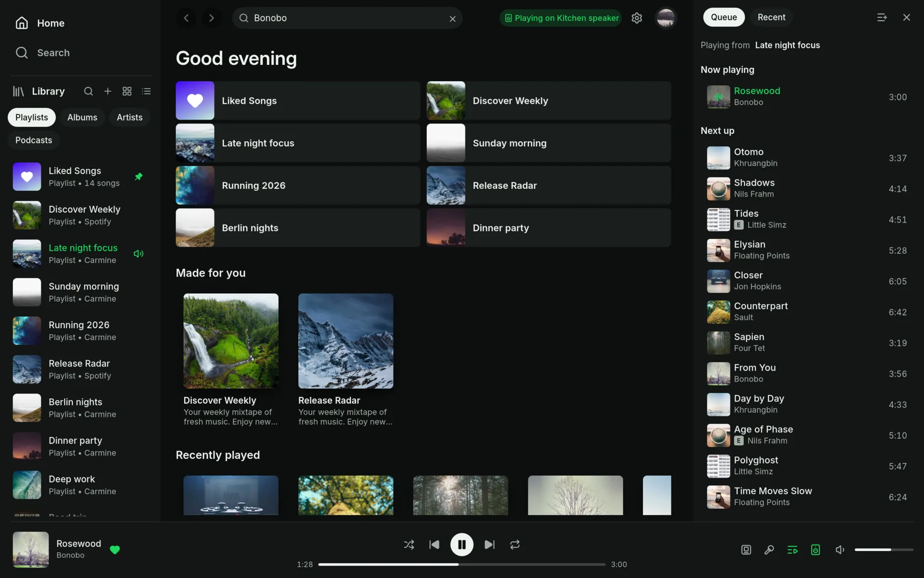Open Release Radar cover in Made for you

346,341
